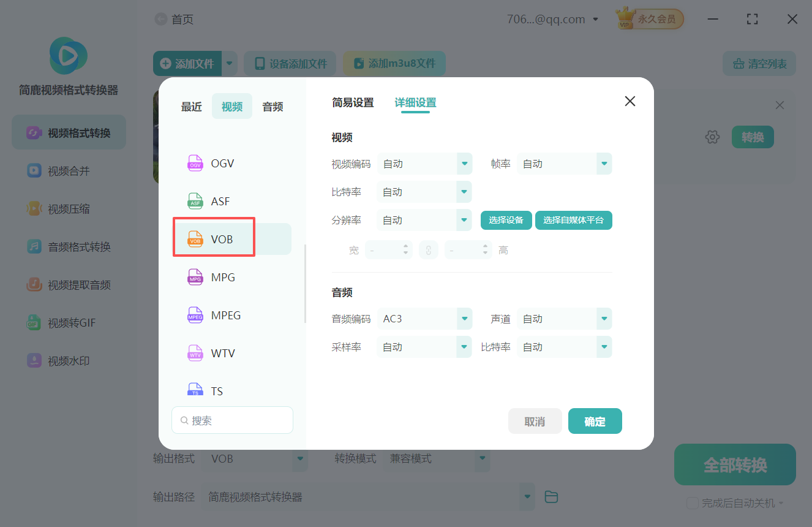Select the 视频转GIF sidebar feature
812x527 pixels.
tap(68, 322)
